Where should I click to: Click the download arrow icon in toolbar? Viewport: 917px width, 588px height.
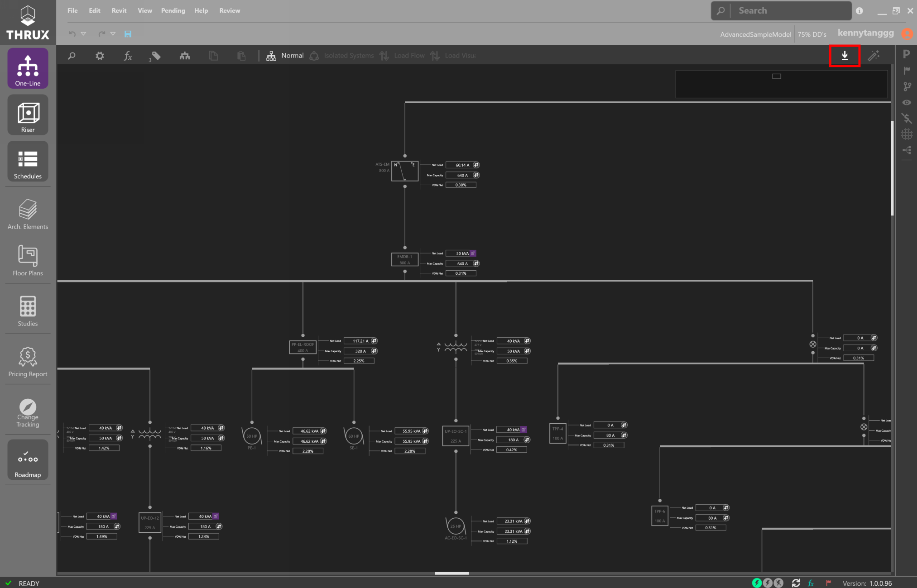pyautogui.click(x=845, y=56)
